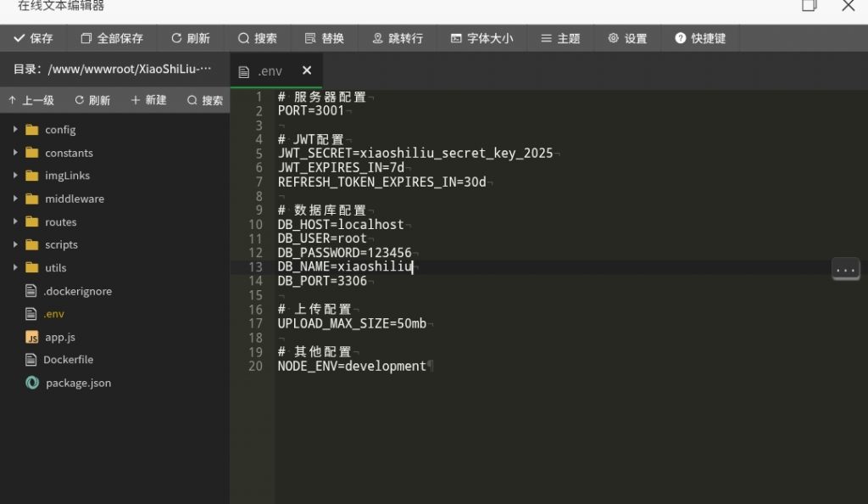The height and width of the screenshot is (504, 868).
Task: Switch to the .env editor tab
Action: point(270,71)
